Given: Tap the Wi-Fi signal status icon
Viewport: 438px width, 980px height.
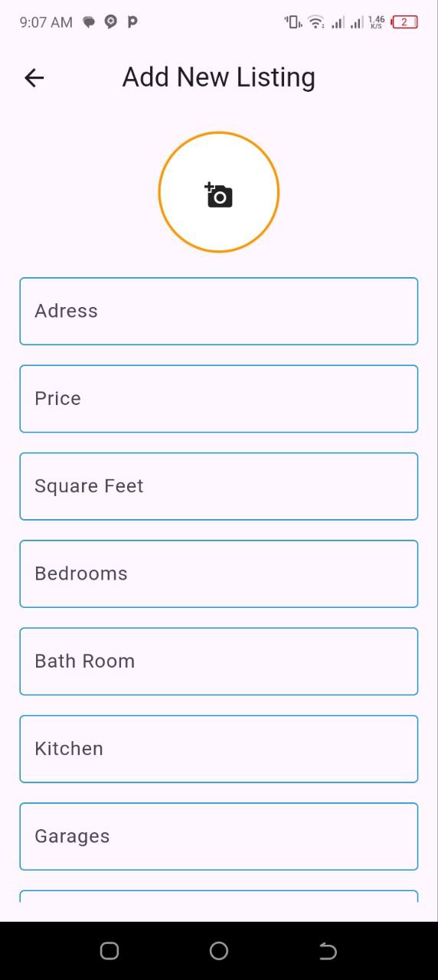Looking at the screenshot, I should [315, 22].
